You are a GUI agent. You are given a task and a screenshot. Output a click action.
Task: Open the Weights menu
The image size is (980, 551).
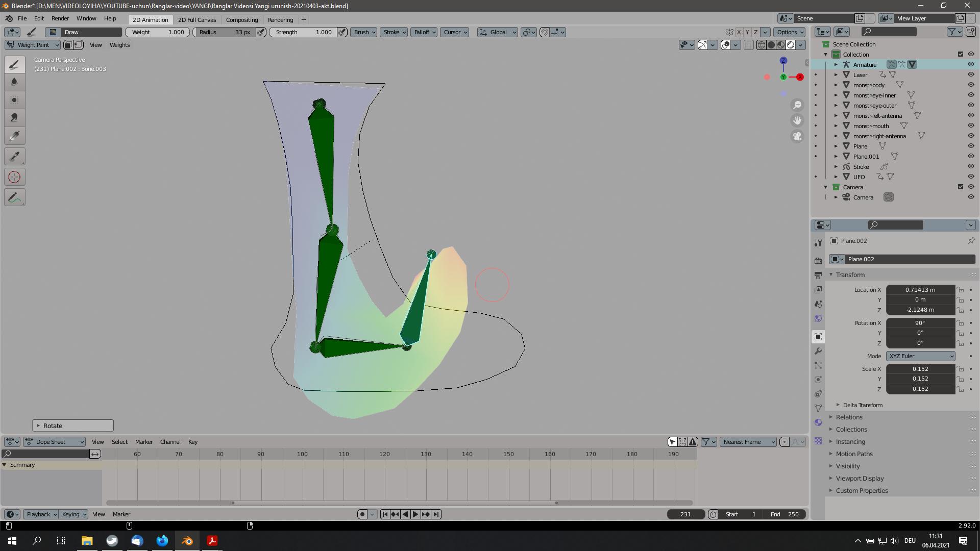120,45
